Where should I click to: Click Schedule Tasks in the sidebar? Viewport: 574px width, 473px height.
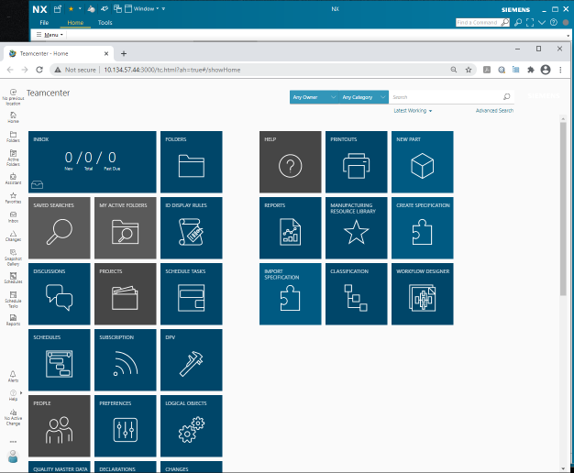click(13, 300)
